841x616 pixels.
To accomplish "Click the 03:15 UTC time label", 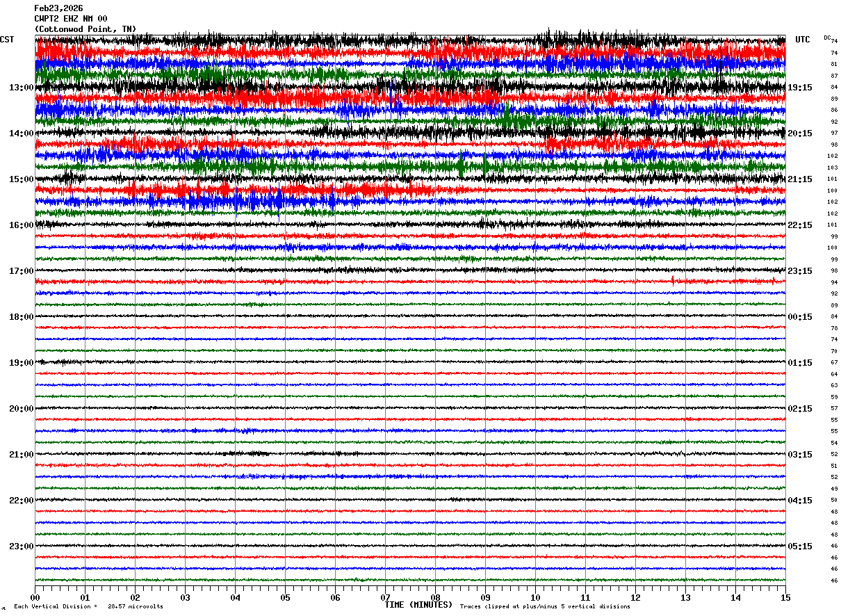I will 800,455.
